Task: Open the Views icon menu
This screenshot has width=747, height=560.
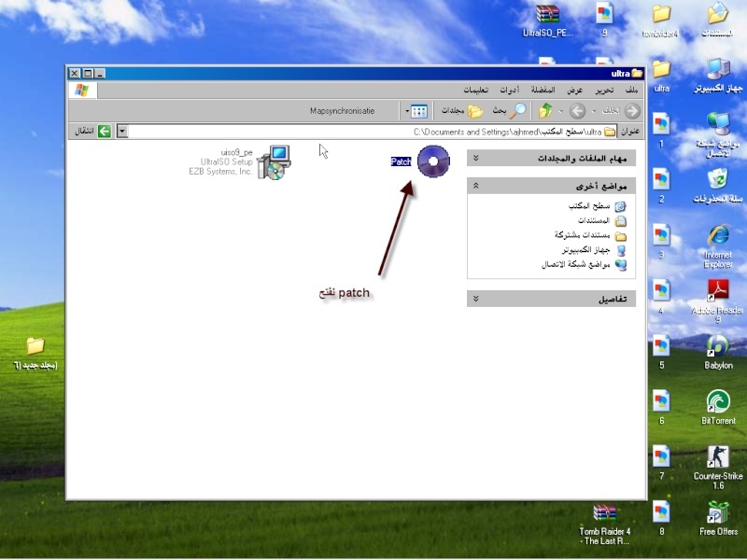Action: (418, 111)
